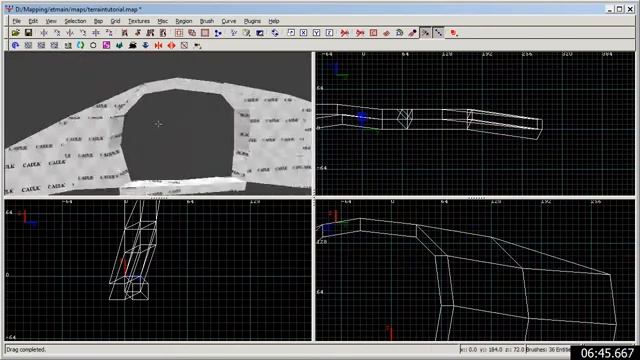Apply CSG Merge to the selection
Viewport: 640px width, 360px height.
(192, 33)
